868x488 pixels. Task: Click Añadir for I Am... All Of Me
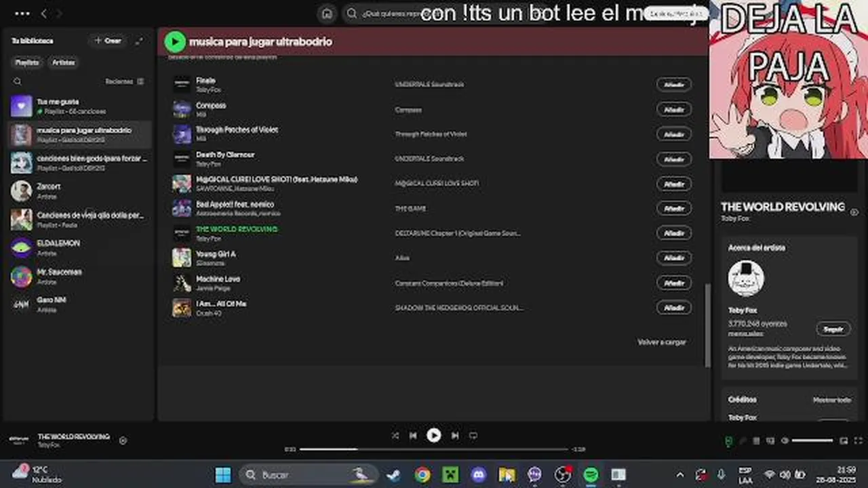674,308
